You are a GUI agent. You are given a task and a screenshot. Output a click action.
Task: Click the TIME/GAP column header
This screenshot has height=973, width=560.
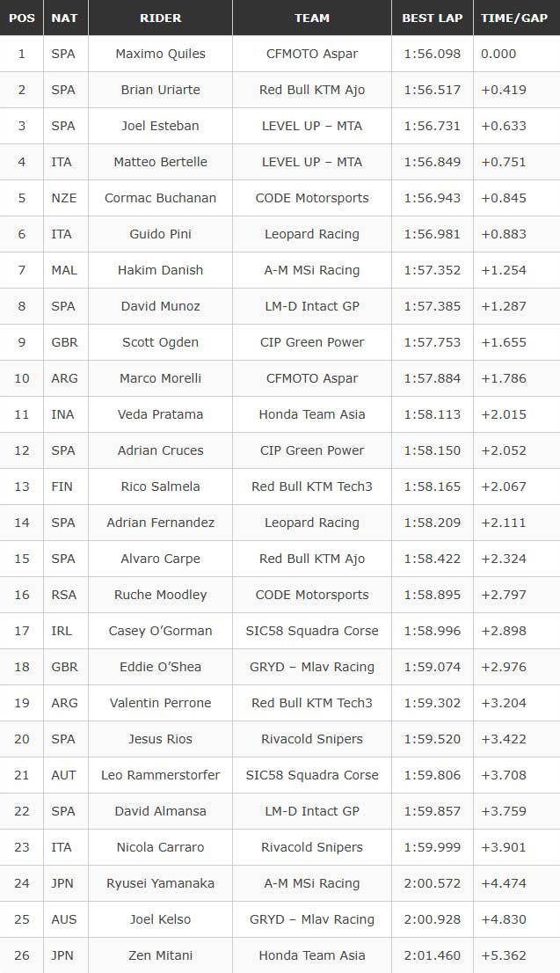coord(515,18)
